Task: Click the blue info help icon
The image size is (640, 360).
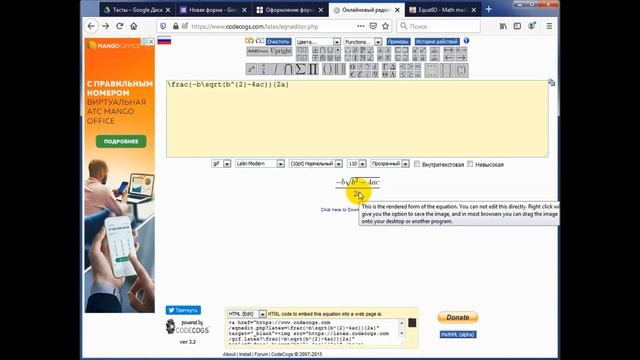Action: point(466,41)
